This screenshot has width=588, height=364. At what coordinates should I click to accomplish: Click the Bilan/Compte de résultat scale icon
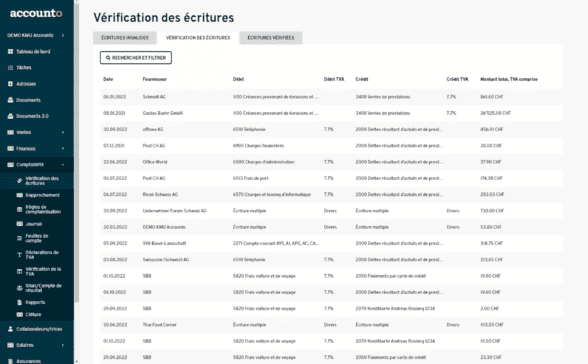(x=20, y=288)
